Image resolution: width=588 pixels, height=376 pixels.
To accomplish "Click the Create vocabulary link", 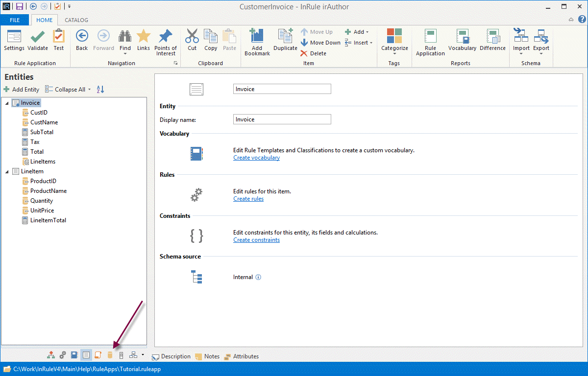I will pyautogui.click(x=256, y=158).
